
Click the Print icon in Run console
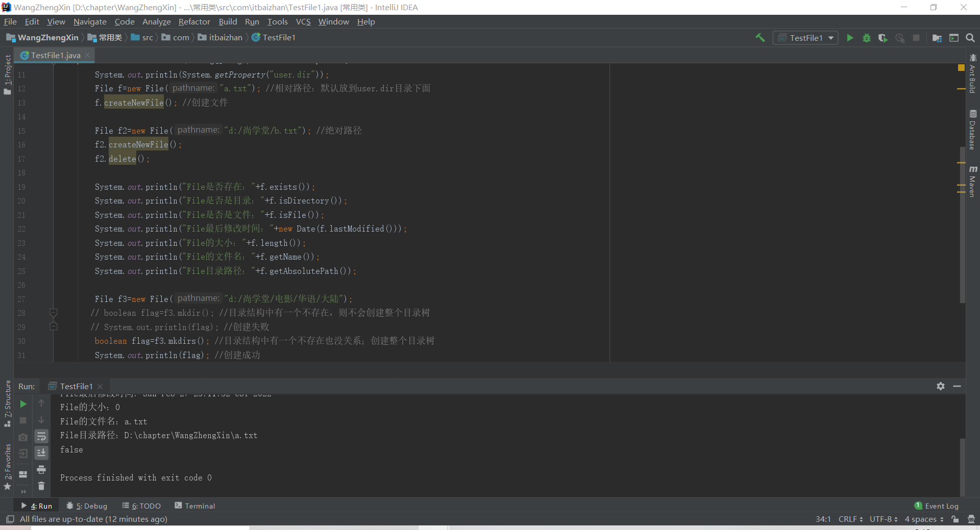tap(41, 469)
